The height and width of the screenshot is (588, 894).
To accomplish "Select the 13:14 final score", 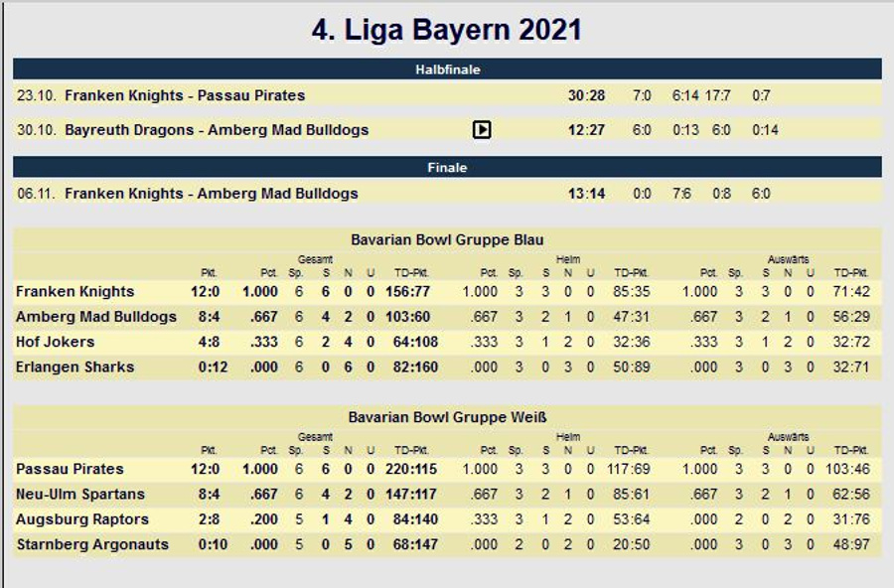I will pos(586,193).
